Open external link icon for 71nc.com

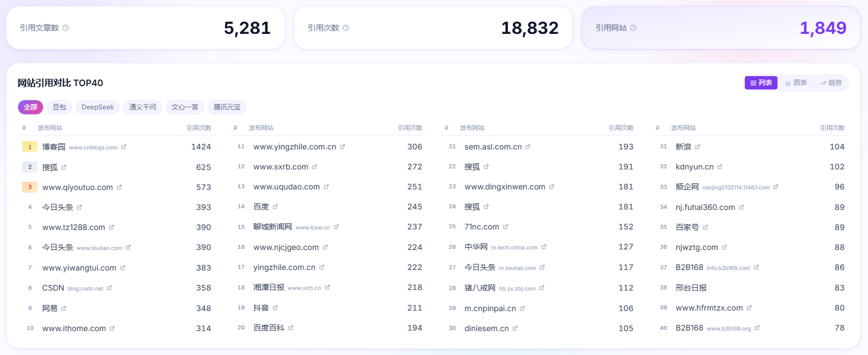[506, 227]
